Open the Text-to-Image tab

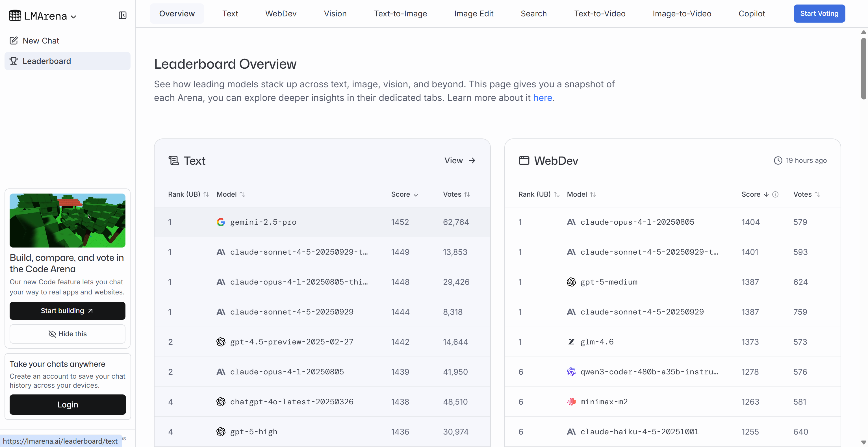point(400,14)
